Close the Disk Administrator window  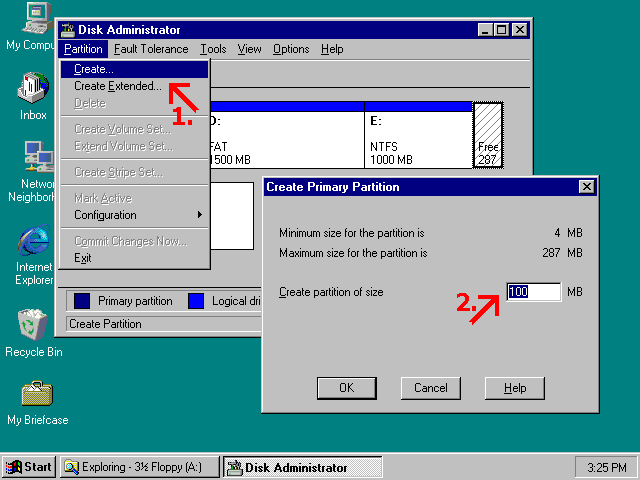(520, 30)
